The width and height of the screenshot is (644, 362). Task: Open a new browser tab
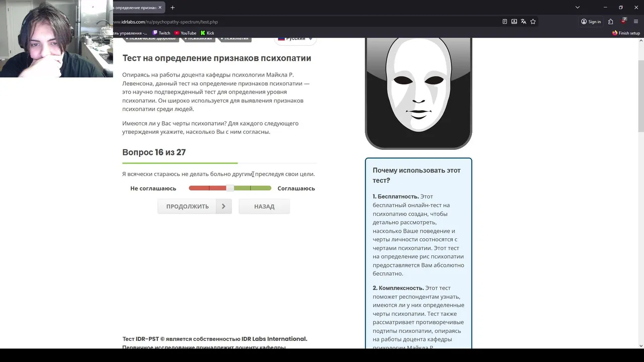[x=173, y=8]
